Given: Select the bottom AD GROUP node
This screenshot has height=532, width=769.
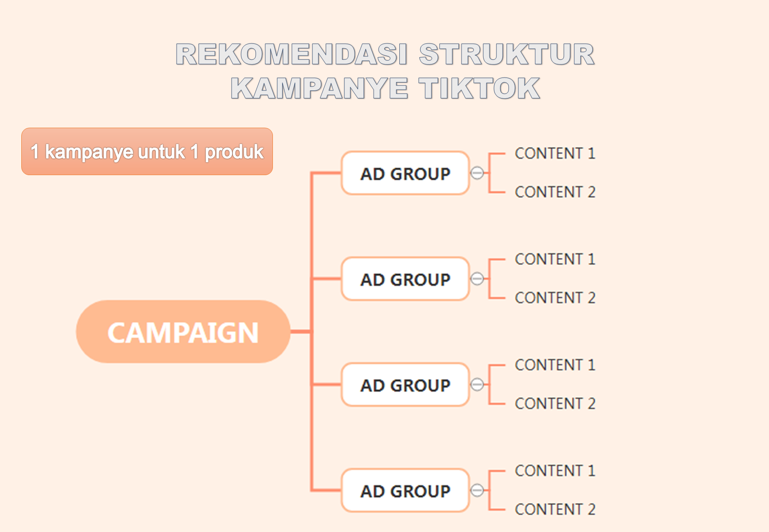Looking at the screenshot, I should click(x=405, y=490).
